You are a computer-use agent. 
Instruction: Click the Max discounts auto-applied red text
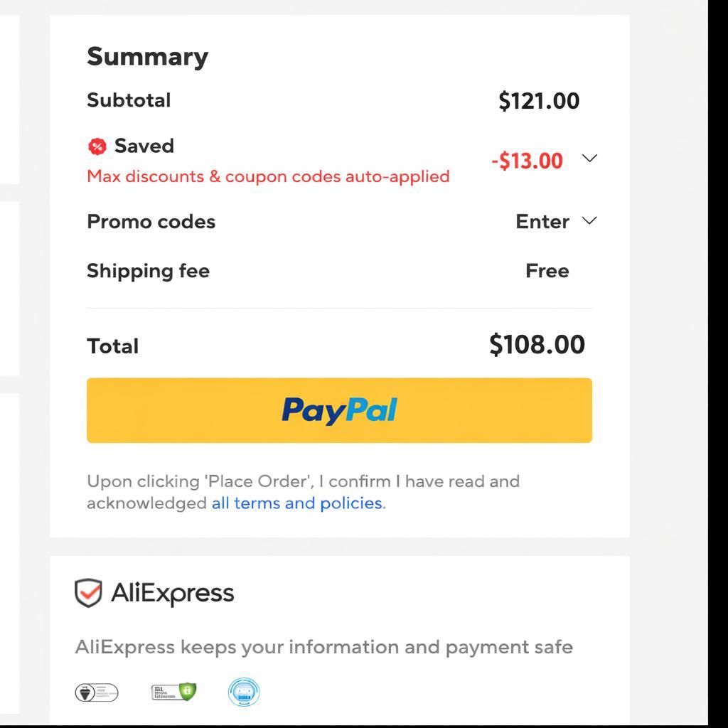click(268, 176)
